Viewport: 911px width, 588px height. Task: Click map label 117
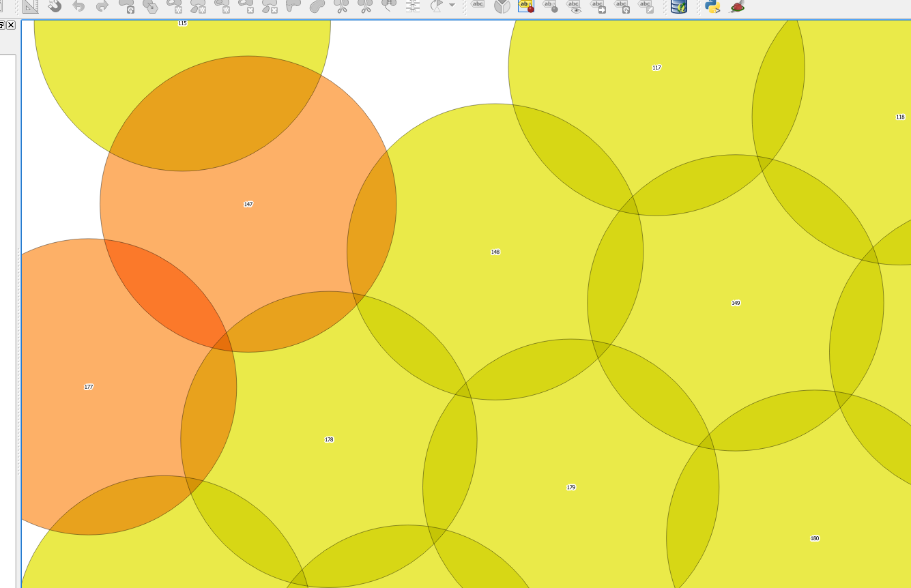(656, 68)
